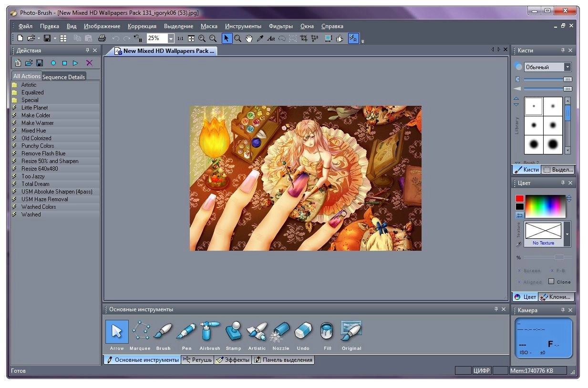Open the Коррекция menu
The height and width of the screenshot is (388, 588).
point(142,26)
